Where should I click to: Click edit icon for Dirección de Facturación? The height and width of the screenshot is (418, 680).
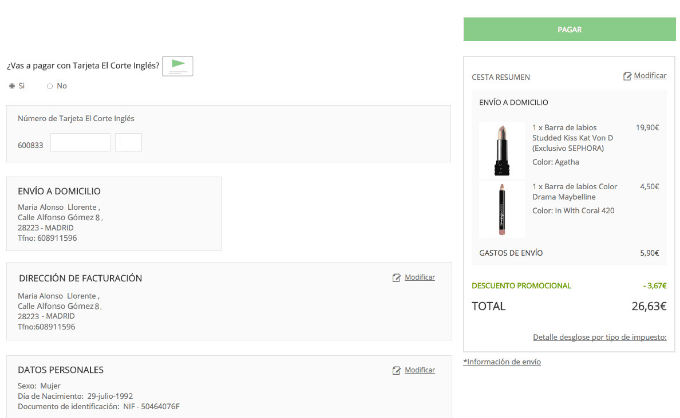pyautogui.click(x=396, y=278)
